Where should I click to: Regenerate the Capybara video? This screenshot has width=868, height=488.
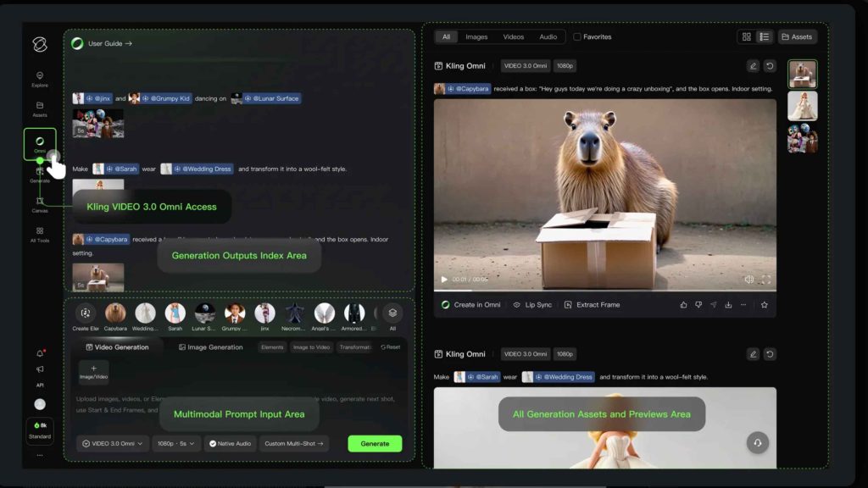[x=770, y=66]
